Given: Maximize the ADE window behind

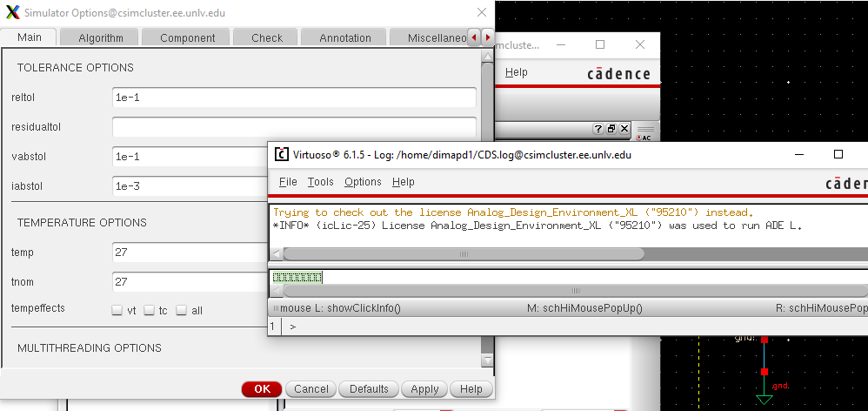Looking at the screenshot, I should coord(600,45).
